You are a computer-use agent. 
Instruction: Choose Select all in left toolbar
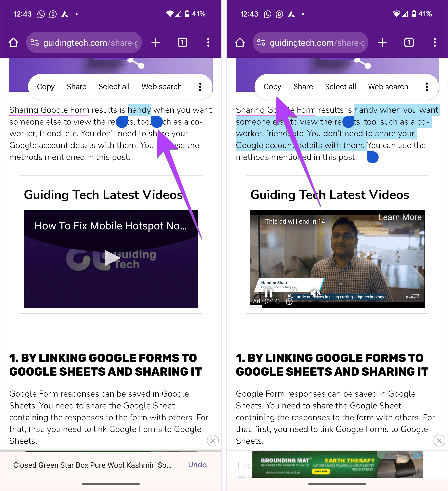[x=114, y=87]
